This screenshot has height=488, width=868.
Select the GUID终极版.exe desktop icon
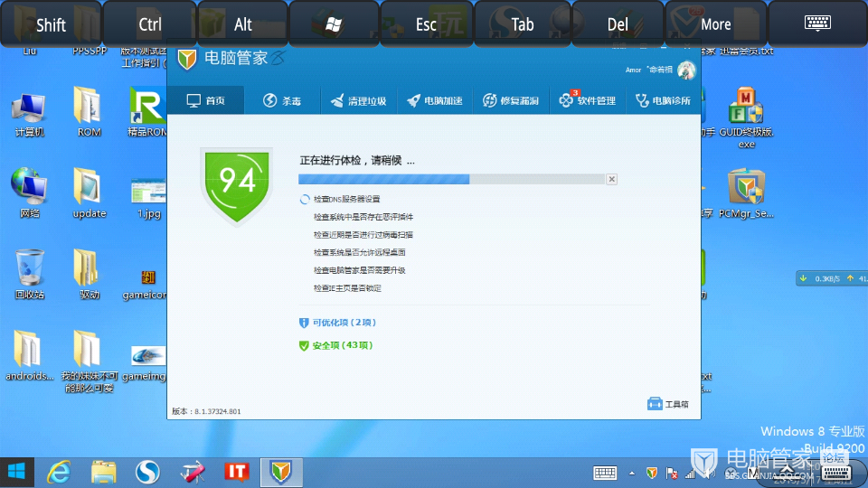[746, 117]
